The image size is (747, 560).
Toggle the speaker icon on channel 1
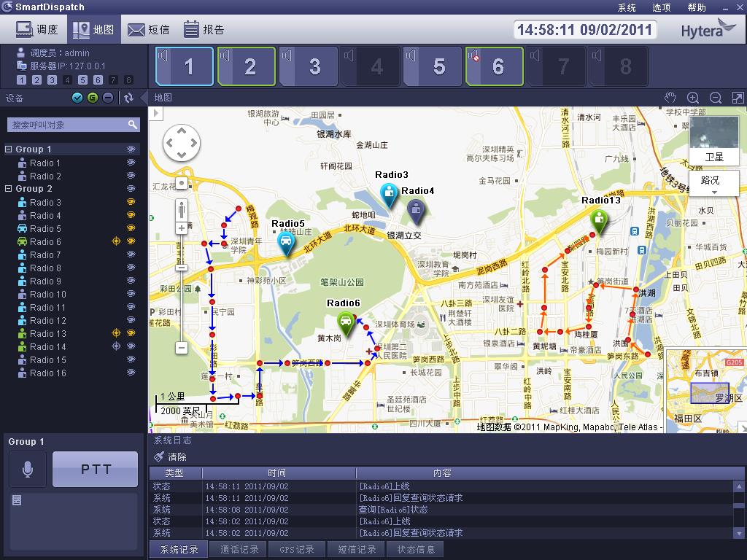[163, 55]
